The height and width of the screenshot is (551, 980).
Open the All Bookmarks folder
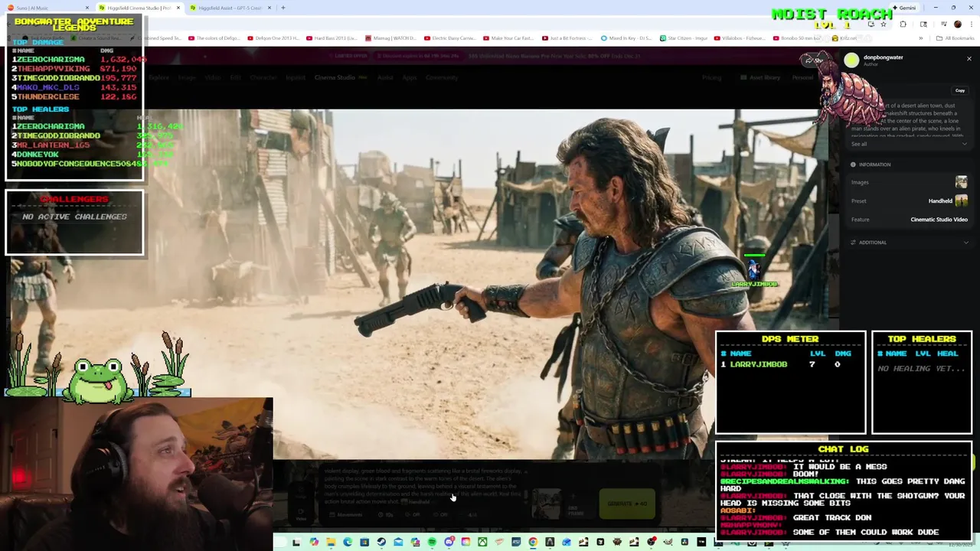955,37
